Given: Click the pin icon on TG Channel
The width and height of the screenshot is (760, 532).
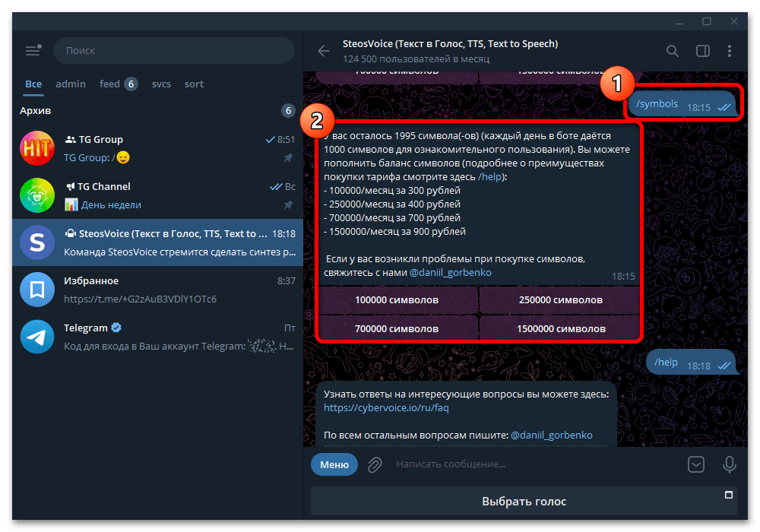Looking at the screenshot, I should (x=288, y=204).
